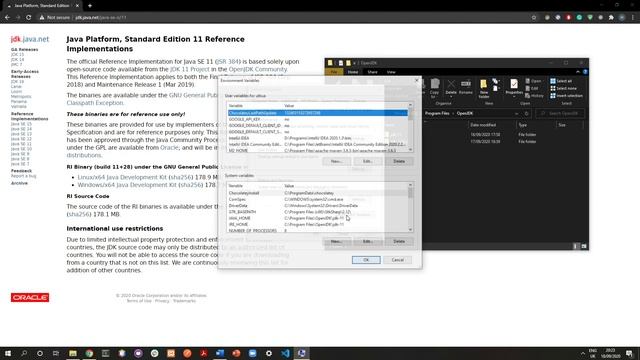The width and height of the screenshot is (640, 360).
Task: Cancel the Environment Variables dialog
Action: (x=398, y=260)
